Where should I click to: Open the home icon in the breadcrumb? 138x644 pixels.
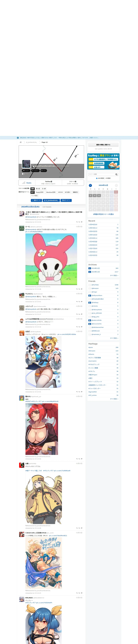tap(21, 142)
